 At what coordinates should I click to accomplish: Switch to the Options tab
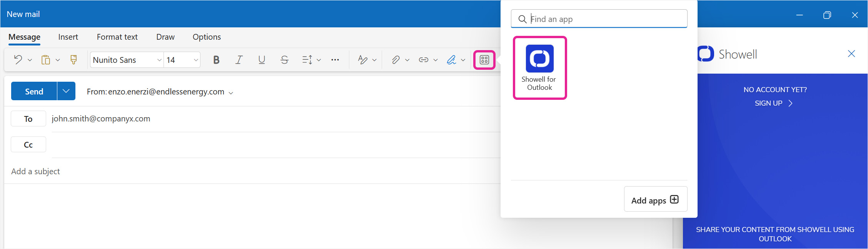[207, 37]
